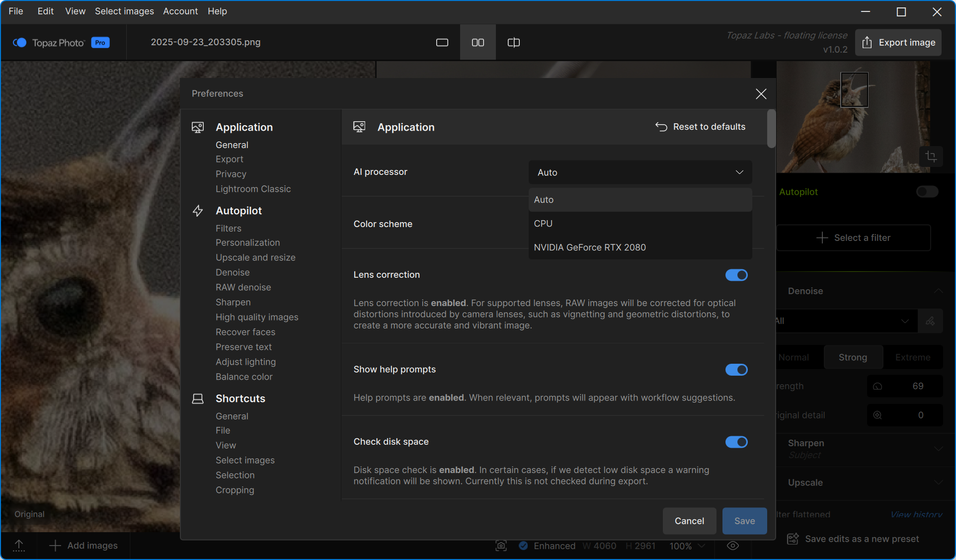956x560 pixels.
Task: Click the crop tool icon
Action: [931, 157]
